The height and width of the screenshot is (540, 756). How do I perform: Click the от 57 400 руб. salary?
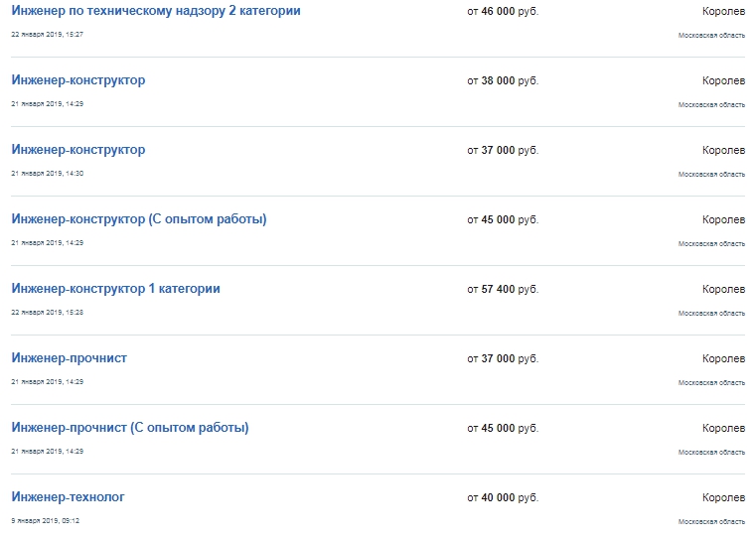click(x=503, y=289)
